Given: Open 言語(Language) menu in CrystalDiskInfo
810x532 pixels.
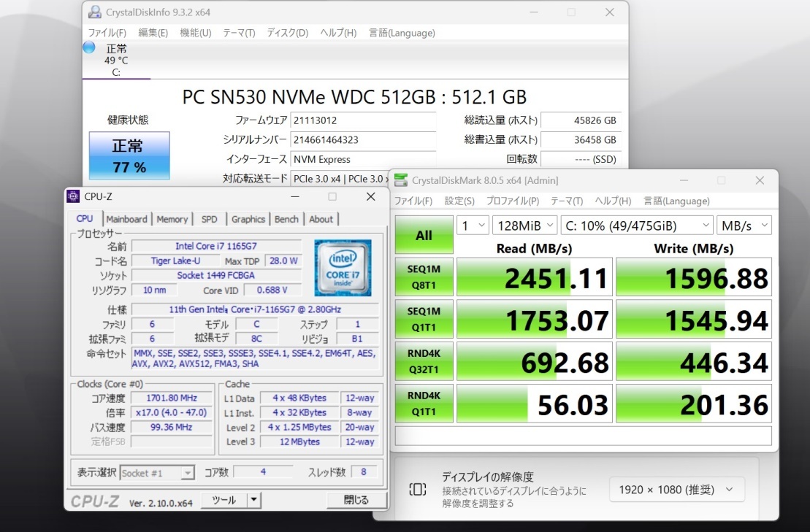Looking at the screenshot, I should pos(402,33).
